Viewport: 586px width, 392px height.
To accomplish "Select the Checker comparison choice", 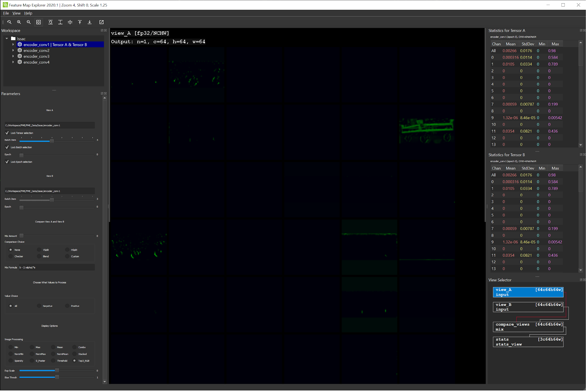I will coord(11,256).
